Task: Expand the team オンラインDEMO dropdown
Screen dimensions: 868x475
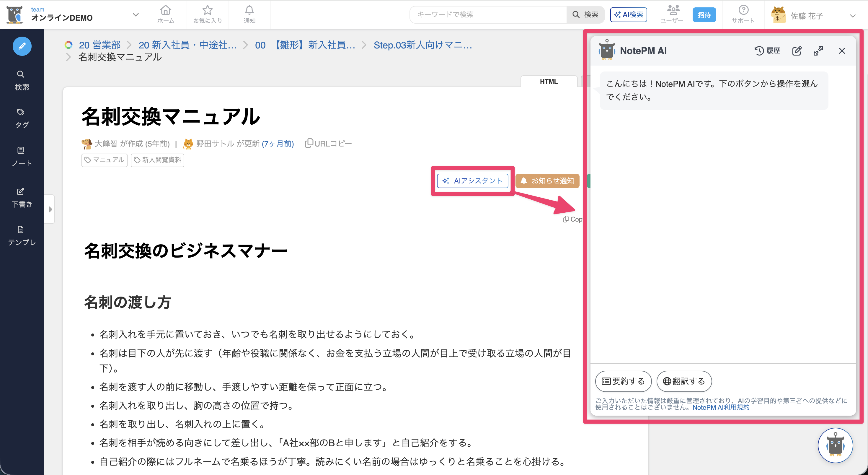Action: coord(136,15)
